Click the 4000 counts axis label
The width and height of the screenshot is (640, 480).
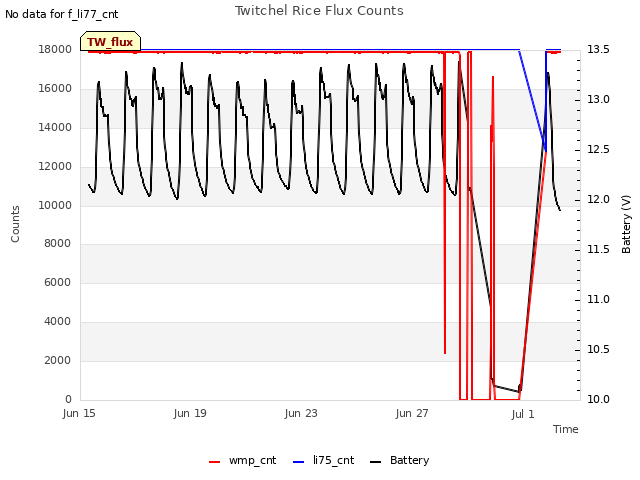[x=58, y=322]
